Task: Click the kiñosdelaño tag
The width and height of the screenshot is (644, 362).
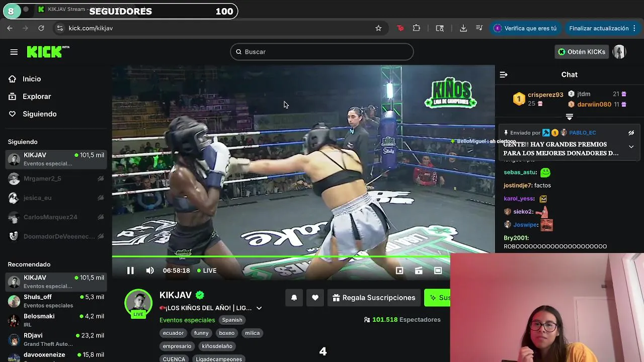Action: [217, 346]
